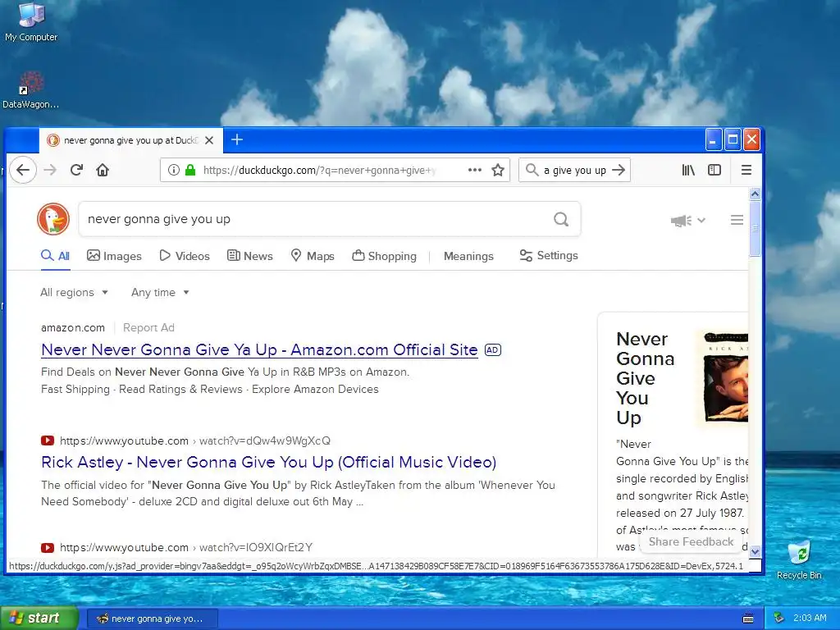Click the green padlock security icon

(x=189, y=171)
